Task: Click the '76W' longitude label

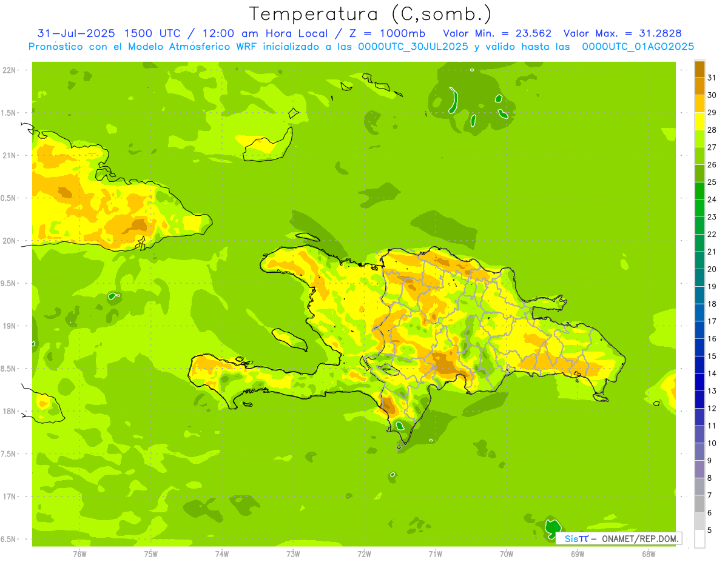Action: tap(79, 554)
